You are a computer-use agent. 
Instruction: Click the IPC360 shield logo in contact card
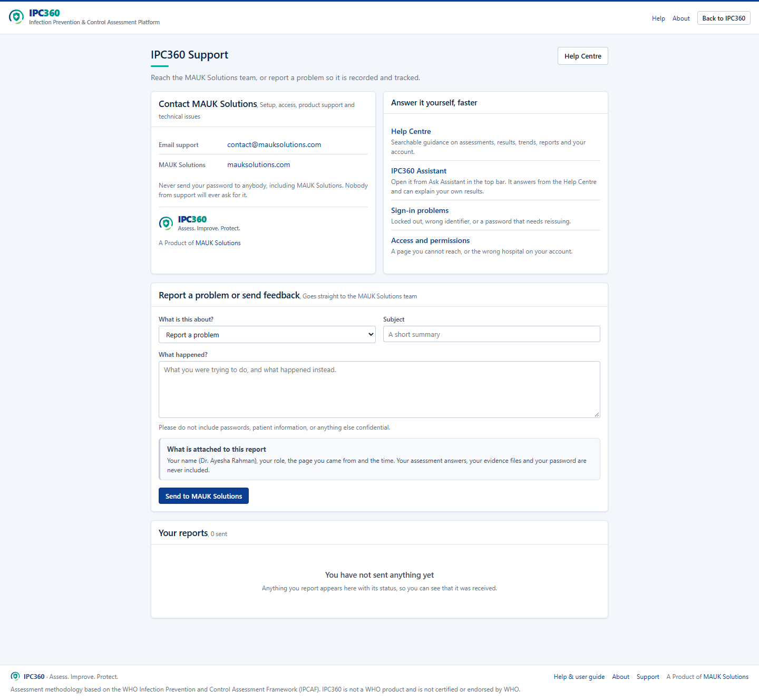point(166,223)
